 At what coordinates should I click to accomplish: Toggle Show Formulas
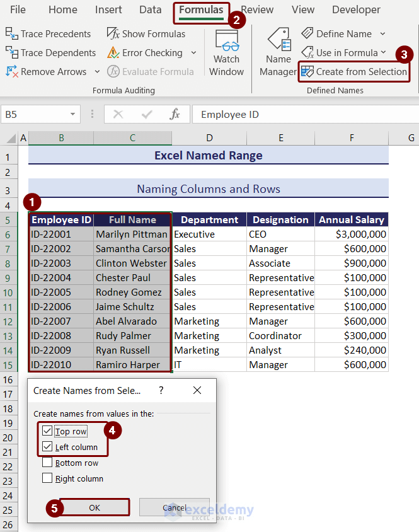(x=146, y=33)
